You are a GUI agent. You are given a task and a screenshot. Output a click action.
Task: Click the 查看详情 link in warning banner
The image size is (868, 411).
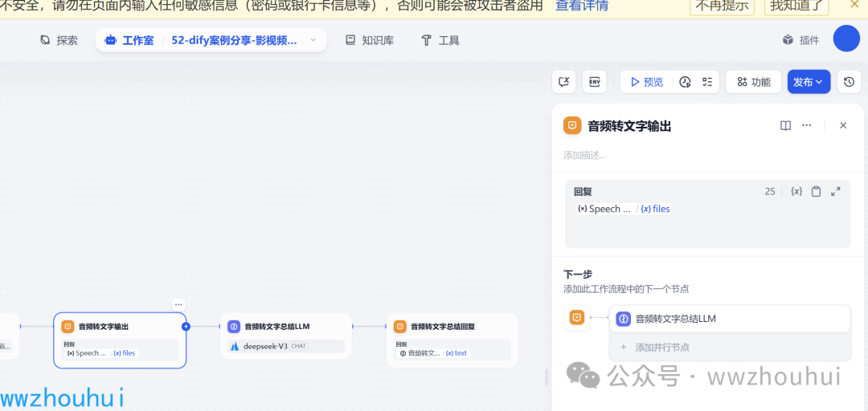tap(582, 6)
